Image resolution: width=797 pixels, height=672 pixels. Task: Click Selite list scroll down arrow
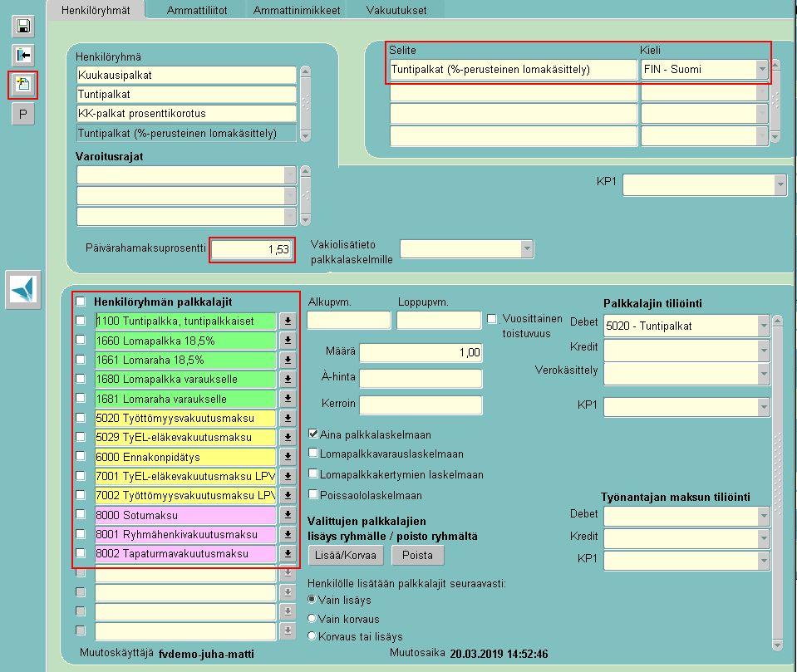tap(775, 136)
